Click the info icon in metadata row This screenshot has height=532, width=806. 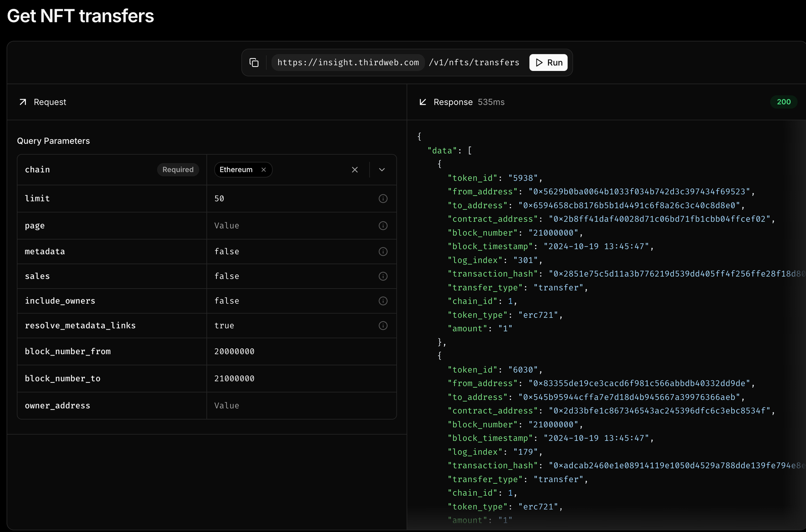383,251
